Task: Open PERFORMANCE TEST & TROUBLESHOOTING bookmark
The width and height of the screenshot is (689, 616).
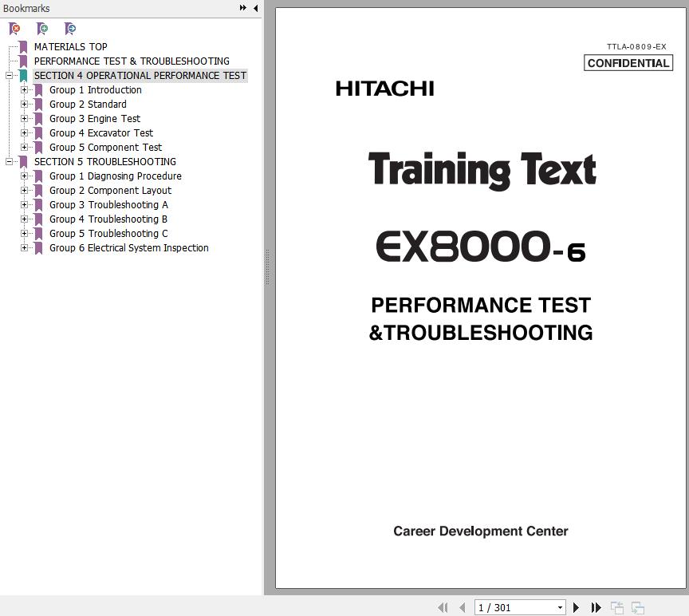Action: (132, 61)
